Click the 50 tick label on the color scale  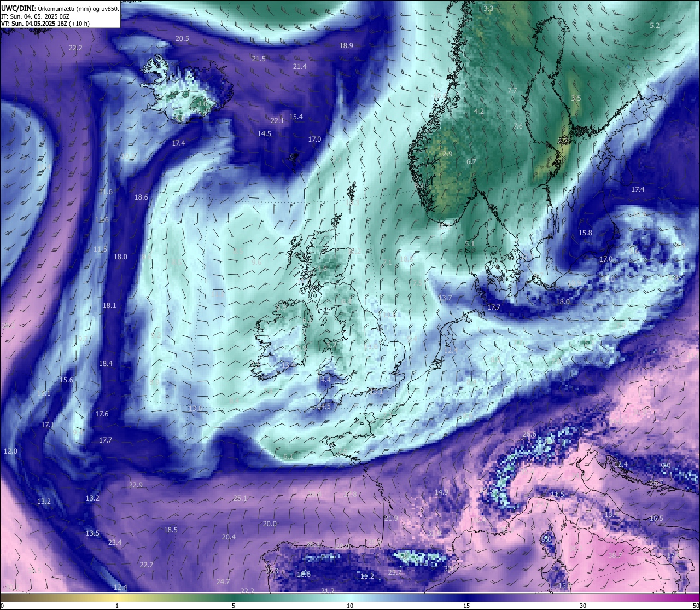coord(695,606)
